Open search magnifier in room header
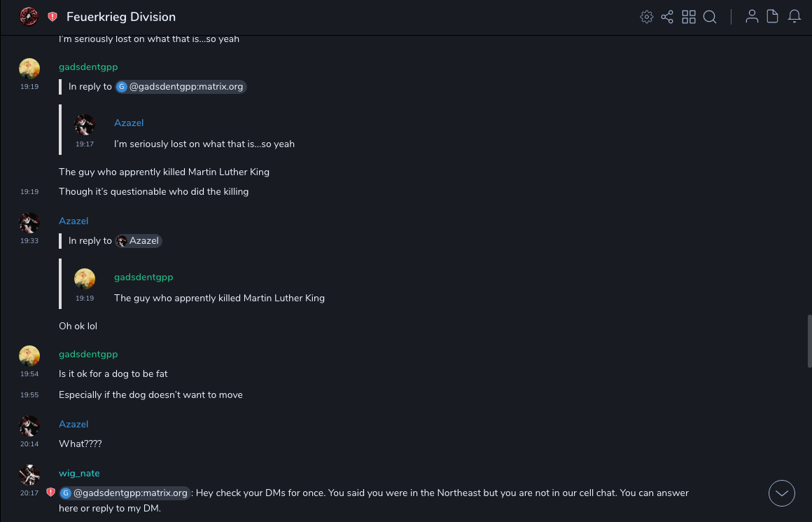Image resolution: width=812 pixels, height=522 pixels. click(710, 17)
